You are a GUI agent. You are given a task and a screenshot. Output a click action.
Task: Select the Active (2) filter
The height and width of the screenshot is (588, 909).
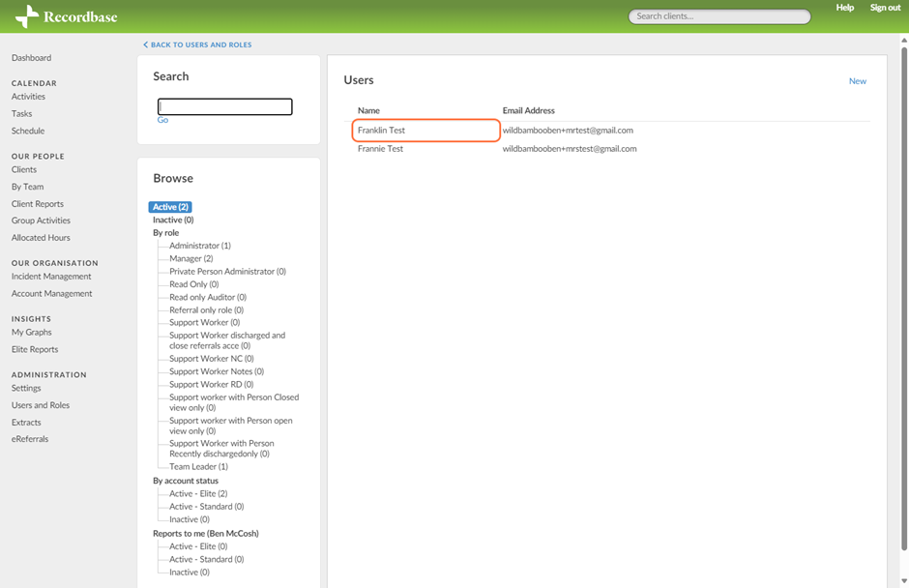(x=169, y=206)
